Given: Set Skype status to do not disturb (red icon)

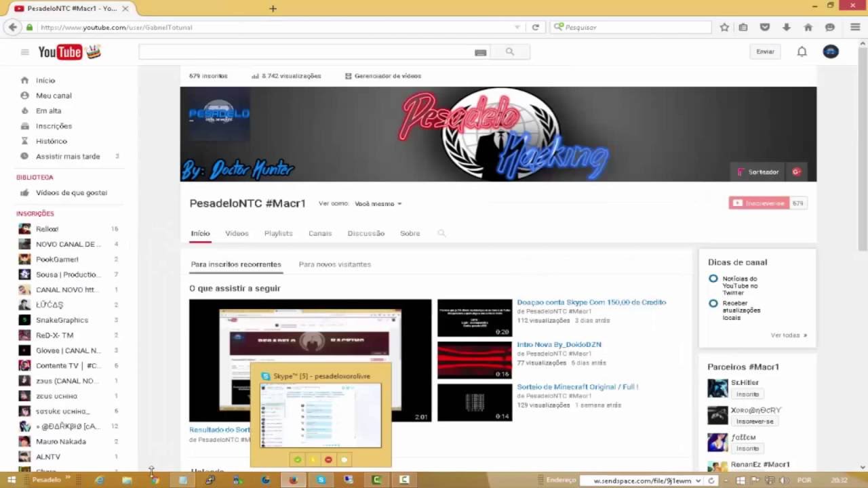Looking at the screenshot, I should [328, 460].
